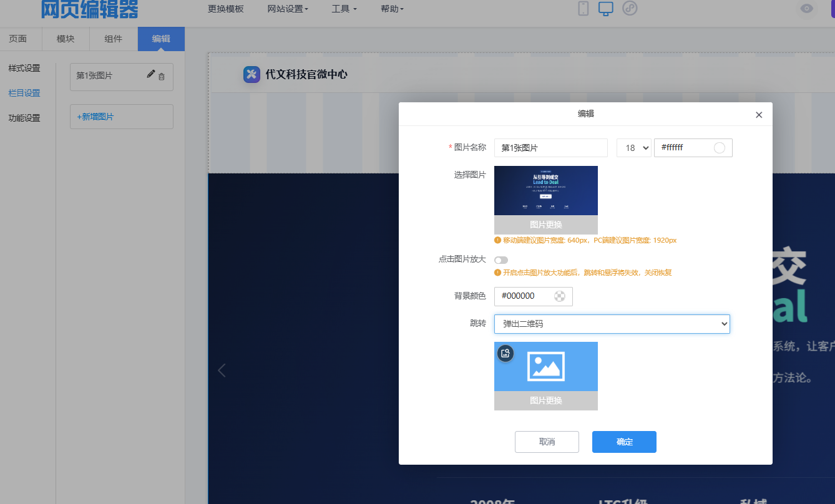Open the font size 18 dropdown
This screenshot has width=835, height=504.
click(633, 148)
